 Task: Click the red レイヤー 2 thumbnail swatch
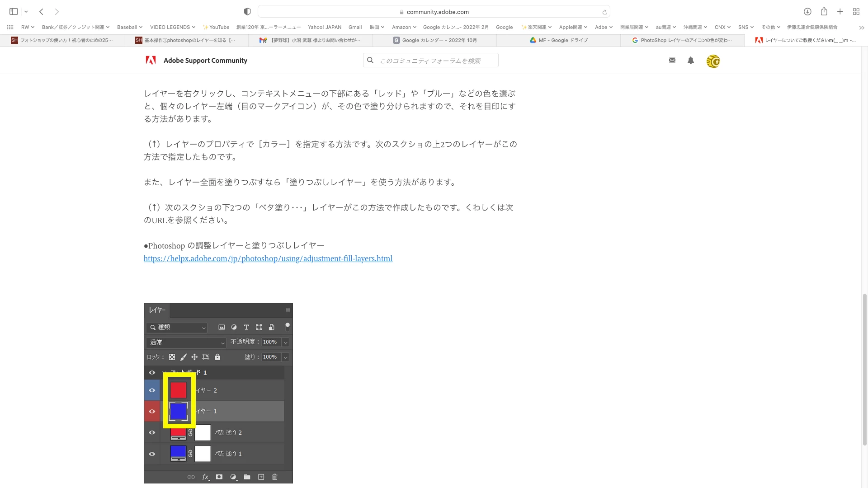[178, 390]
